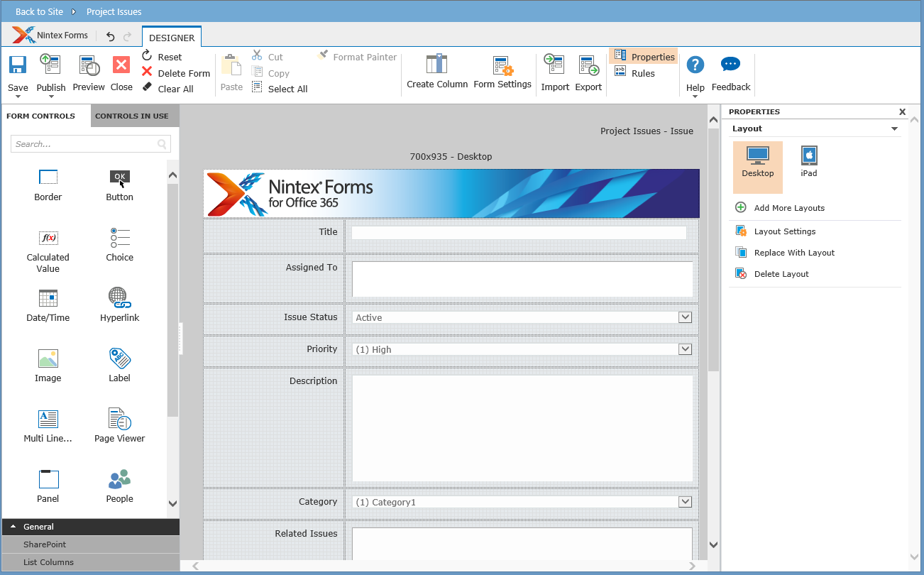
Task: Select the Image control
Action: [48, 366]
